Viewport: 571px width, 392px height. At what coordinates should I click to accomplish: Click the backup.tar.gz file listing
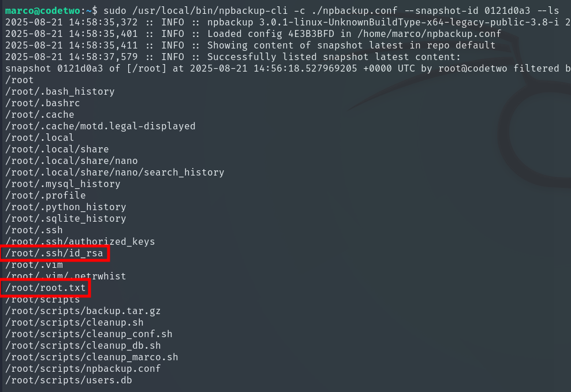pyautogui.click(x=83, y=311)
